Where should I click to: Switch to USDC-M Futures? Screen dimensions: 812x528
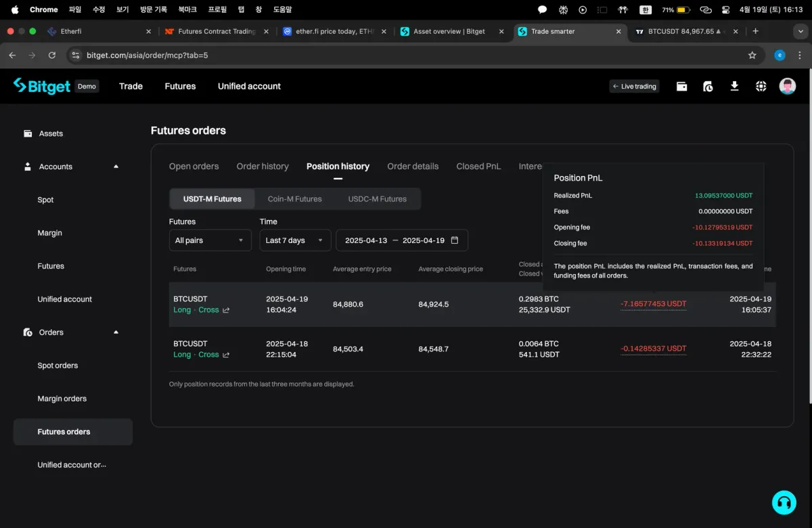tap(377, 199)
